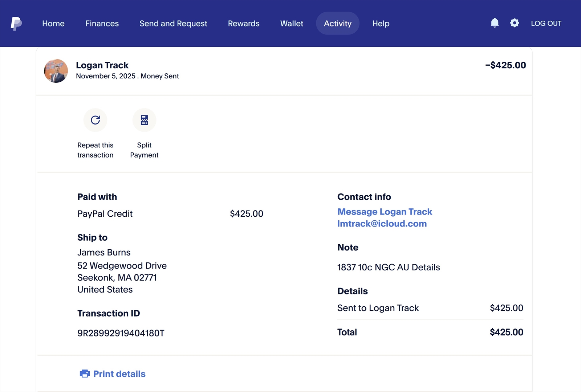The image size is (581, 392).
Task: Open account settings via gear icon
Action: click(x=515, y=23)
